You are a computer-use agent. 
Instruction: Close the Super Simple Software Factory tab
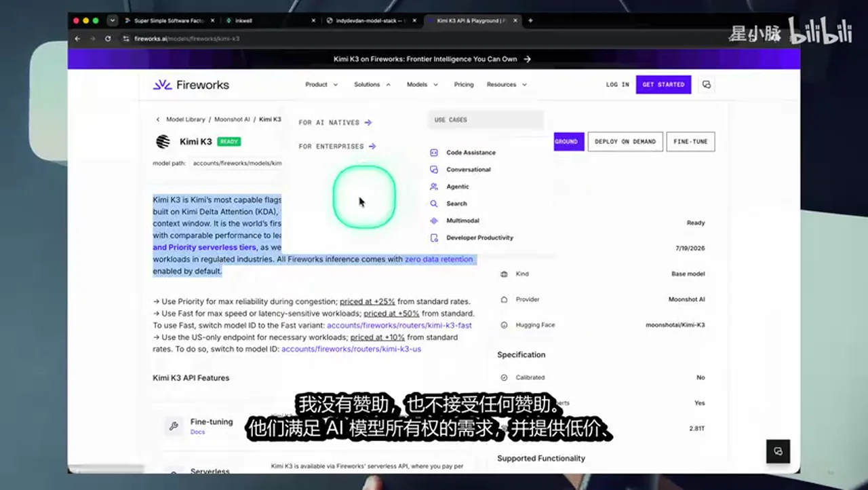pos(214,20)
